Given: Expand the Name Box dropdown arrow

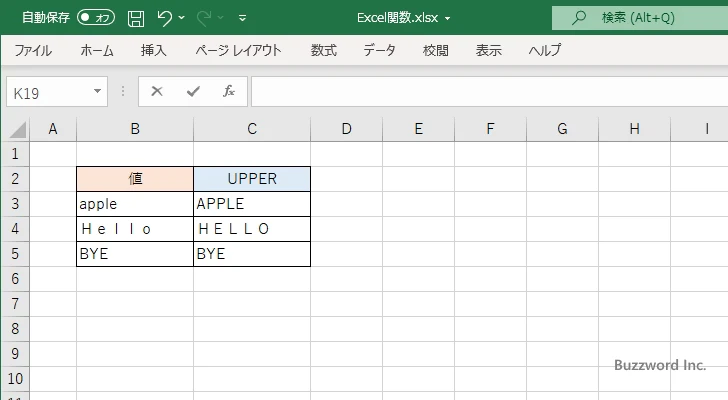Looking at the screenshot, I should tap(98, 91).
